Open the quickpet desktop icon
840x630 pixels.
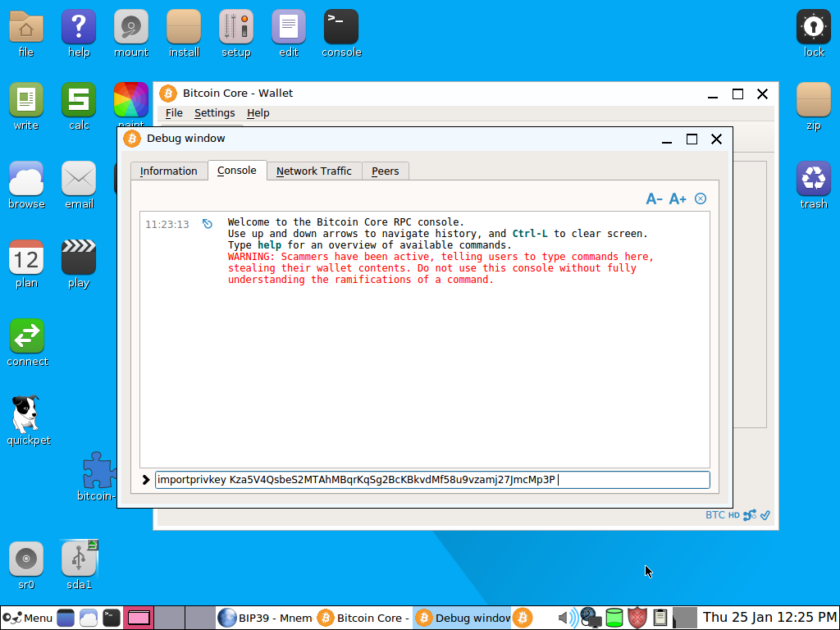pyautogui.click(x=28, y=421)
